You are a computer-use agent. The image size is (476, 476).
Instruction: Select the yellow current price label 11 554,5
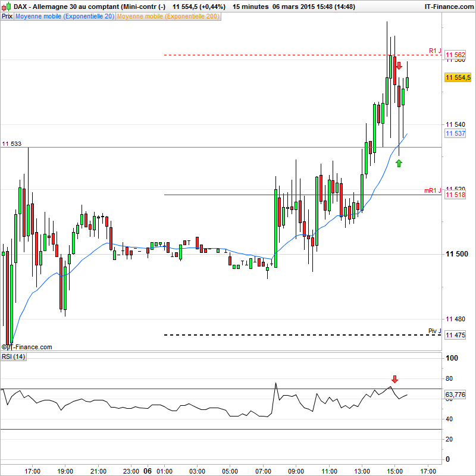[x=458, y=77]
